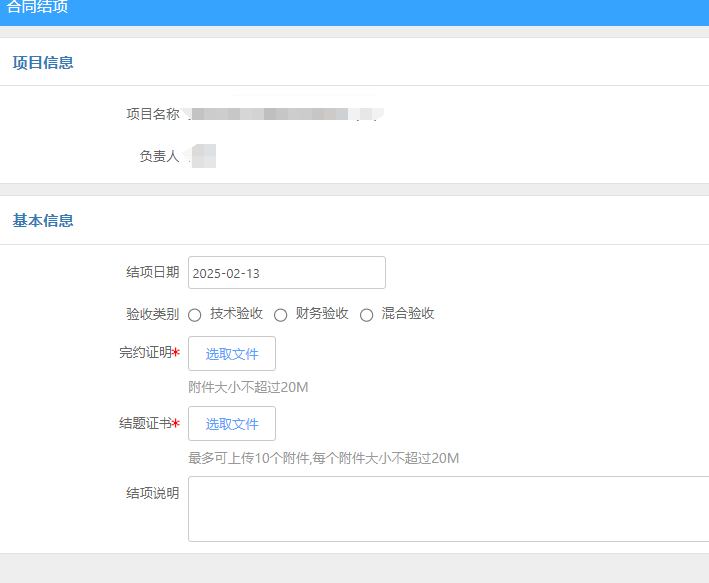Click the 负责人 field label
The width and height of the screenshot is (709, 583).
[159, 156]
